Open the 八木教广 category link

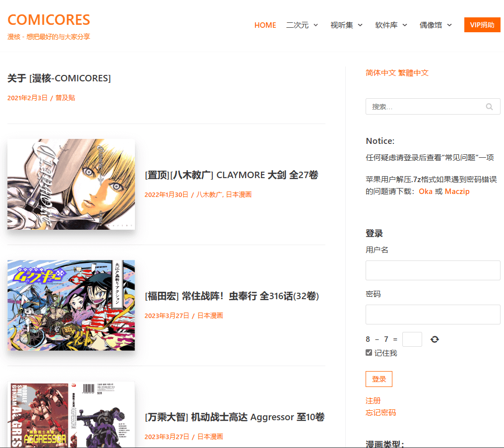click(x=209, y=195)
